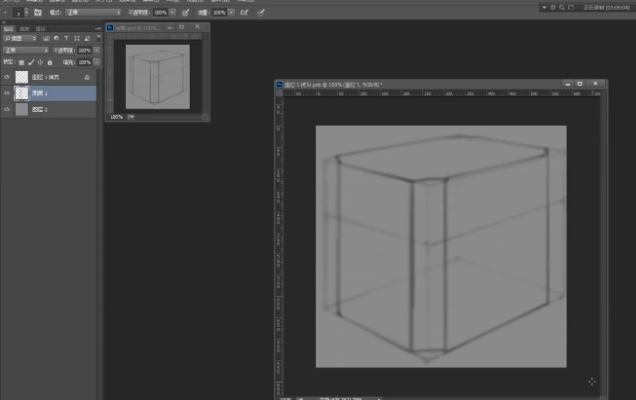Click the layer fill value field

point(84,62)
